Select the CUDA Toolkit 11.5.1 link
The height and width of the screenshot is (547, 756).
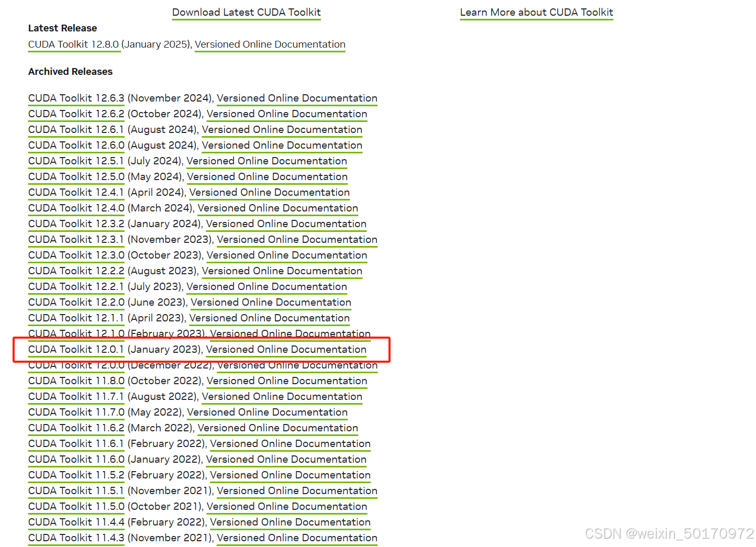[x=76, y=490]
